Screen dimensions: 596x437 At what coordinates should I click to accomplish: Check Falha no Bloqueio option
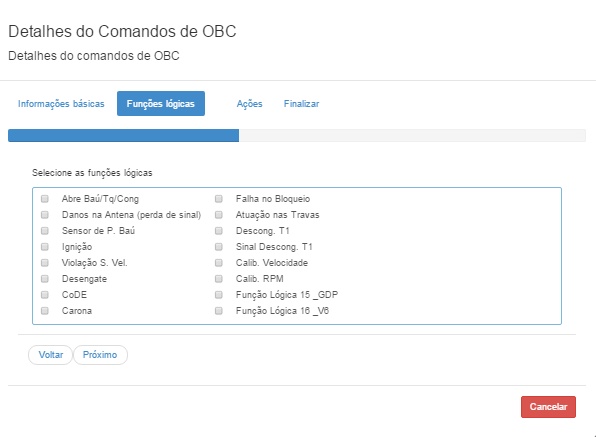point(219,199)
